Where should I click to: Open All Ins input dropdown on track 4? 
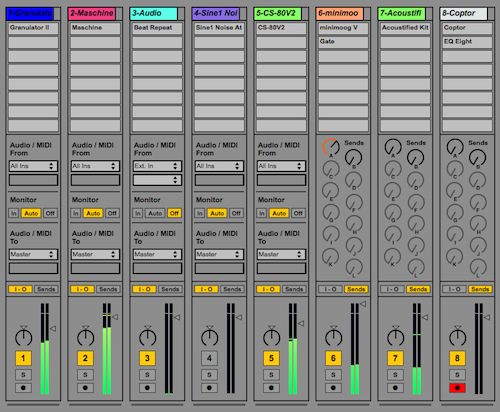click(x=219, y=166)
